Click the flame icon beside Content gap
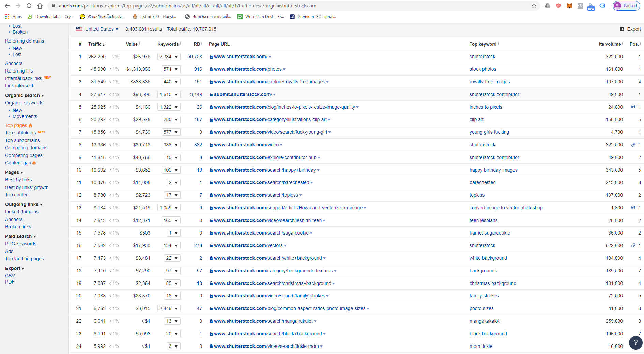This screenshot has height=354, width=644. [x=34, y=163]
